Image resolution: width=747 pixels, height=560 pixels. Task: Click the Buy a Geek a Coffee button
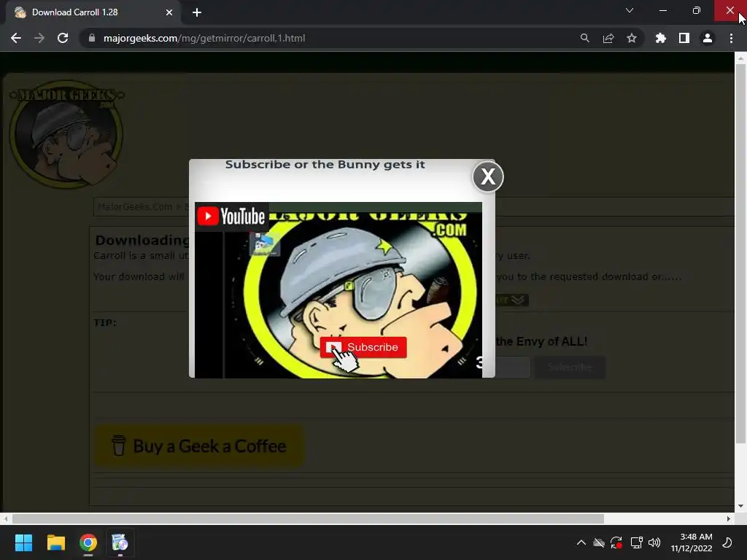[199, 446]
